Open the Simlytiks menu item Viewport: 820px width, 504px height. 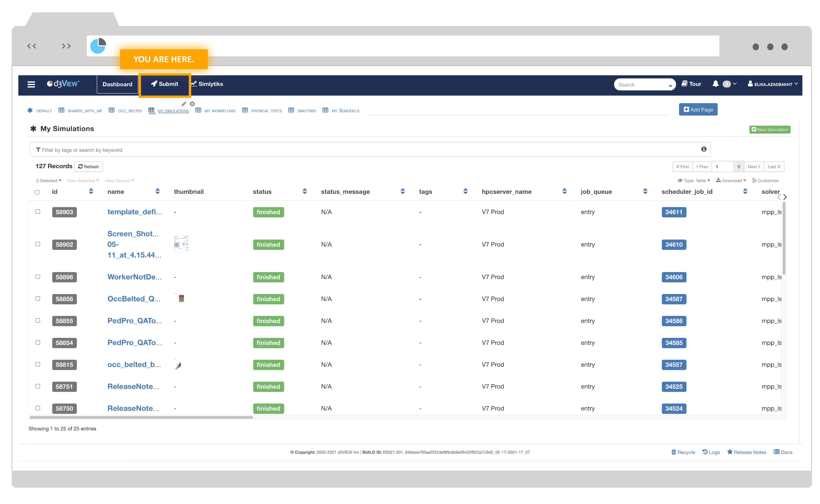point(207,84)
